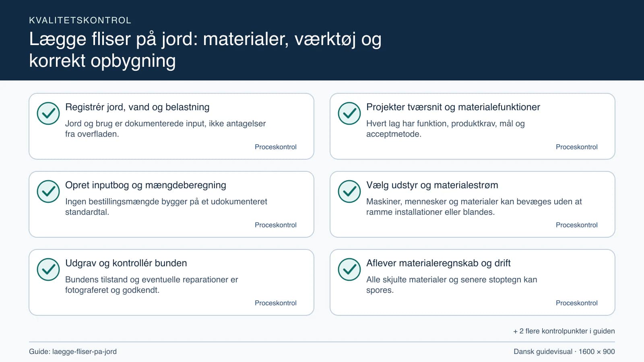This screenshot has width=644, height=362.
Task: Click description 'Jord og brug er dokumenterede input'
Action: pyautogui.click(x=165, y=129)
